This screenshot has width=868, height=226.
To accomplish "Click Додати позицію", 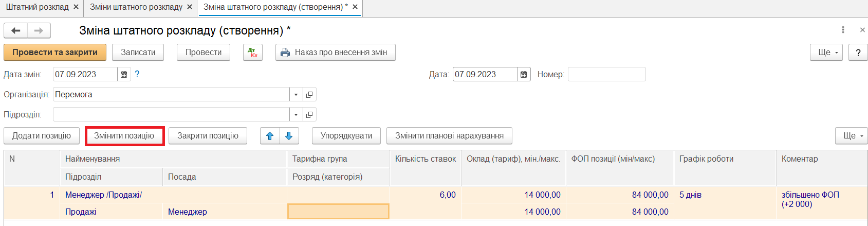I will tap(42, 136).
